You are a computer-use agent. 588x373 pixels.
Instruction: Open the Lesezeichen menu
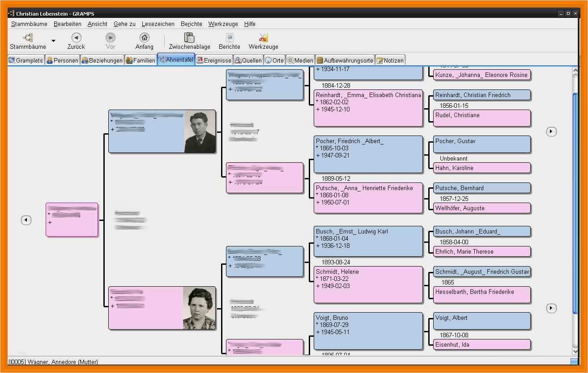coord(158,24)
